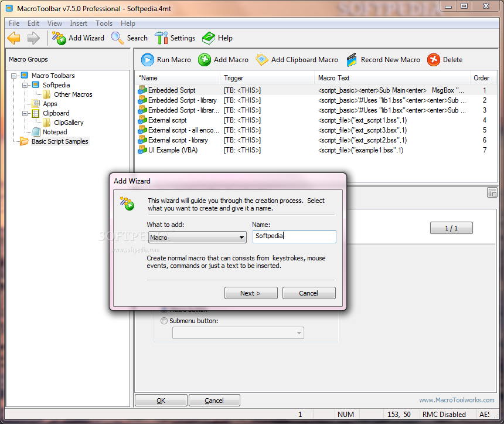Viewport: 504px width, 424px height.
Task: Click Add Clipboard Macro
Action: click(297, 60)
